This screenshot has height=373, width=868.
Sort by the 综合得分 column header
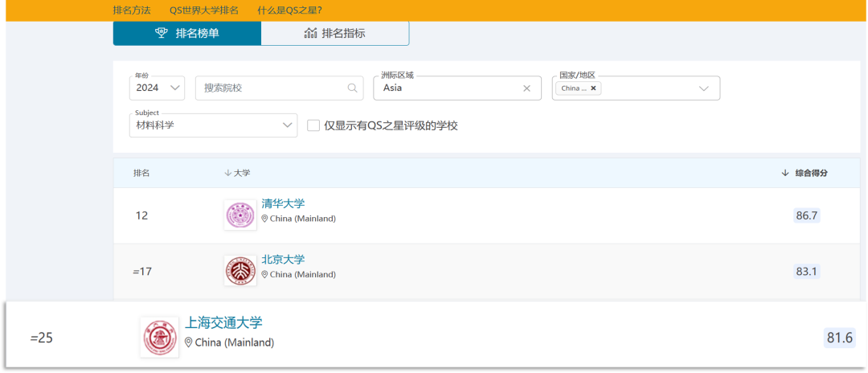point(805,173)
